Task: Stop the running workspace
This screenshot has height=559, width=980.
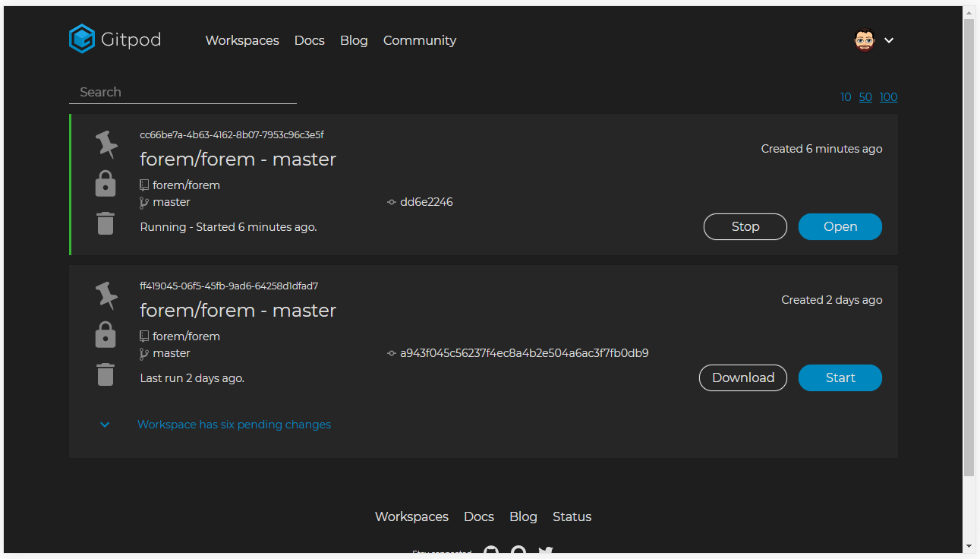Action: click(x=745, y=226)
